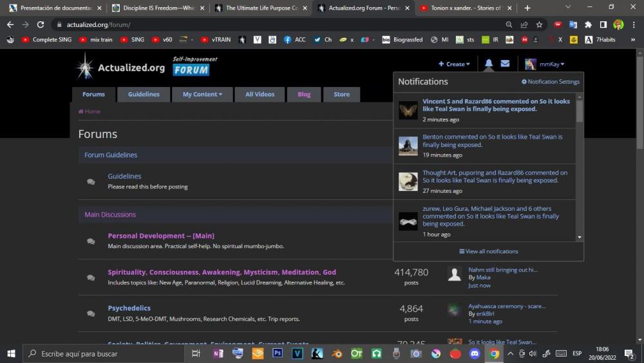
Task: Click the Windows taskbar search box
Action: click(x=102, y=353)
